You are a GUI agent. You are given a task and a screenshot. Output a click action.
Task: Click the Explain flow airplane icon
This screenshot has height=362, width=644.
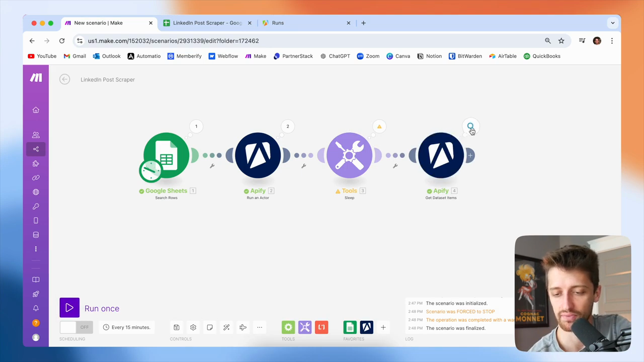coord(243,327)
